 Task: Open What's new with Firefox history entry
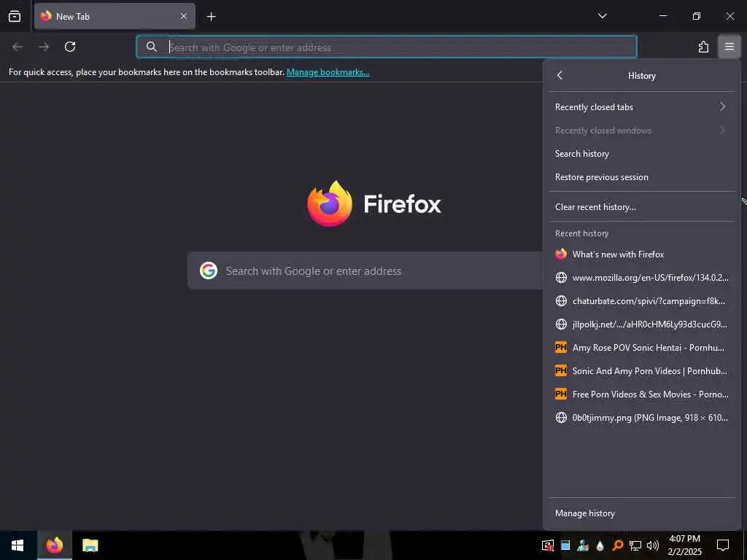click(642, 254)
